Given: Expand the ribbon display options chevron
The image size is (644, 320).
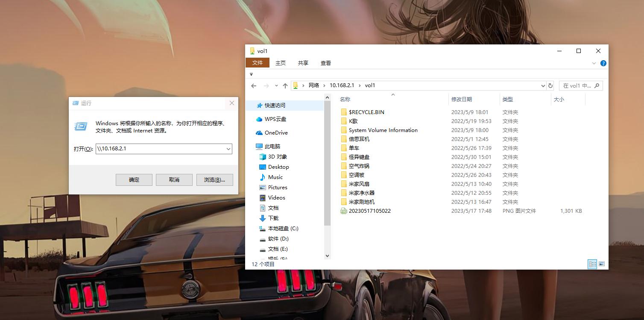Looking at the screenshot, I should (594, 63).
